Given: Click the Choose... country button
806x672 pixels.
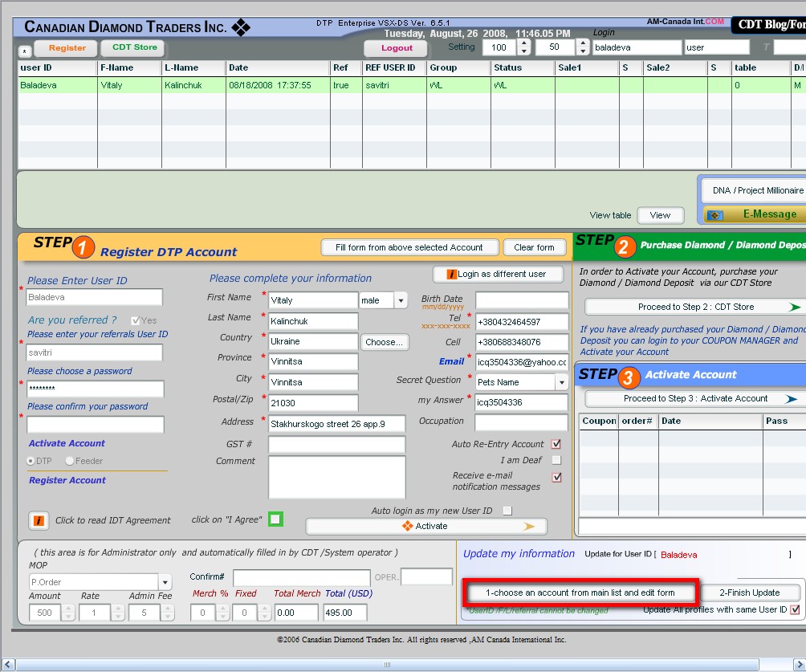Looking at the screenshot, I should [384, 342].
